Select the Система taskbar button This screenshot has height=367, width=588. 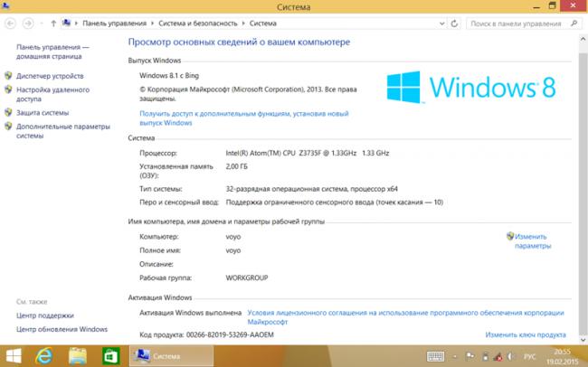pyautogui.click(x=171, y=356)
